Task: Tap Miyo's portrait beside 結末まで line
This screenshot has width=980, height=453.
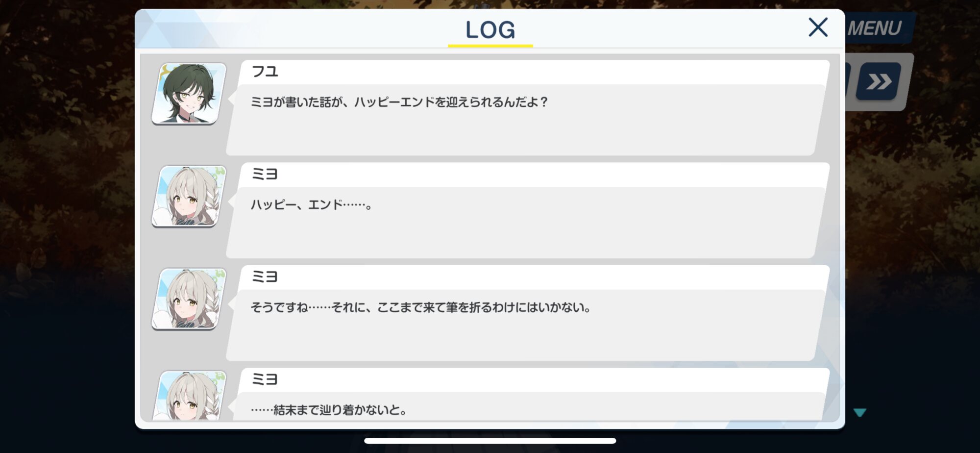Action: 189,395
